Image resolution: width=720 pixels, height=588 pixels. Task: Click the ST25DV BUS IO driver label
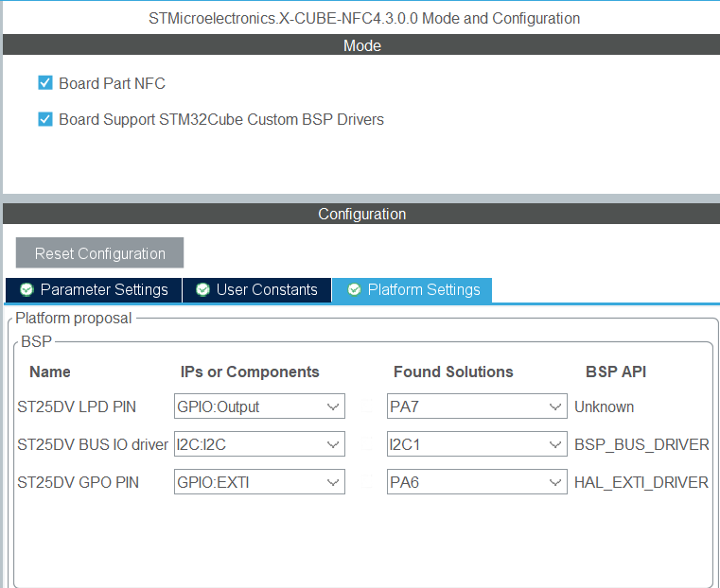tap(93, 444)
